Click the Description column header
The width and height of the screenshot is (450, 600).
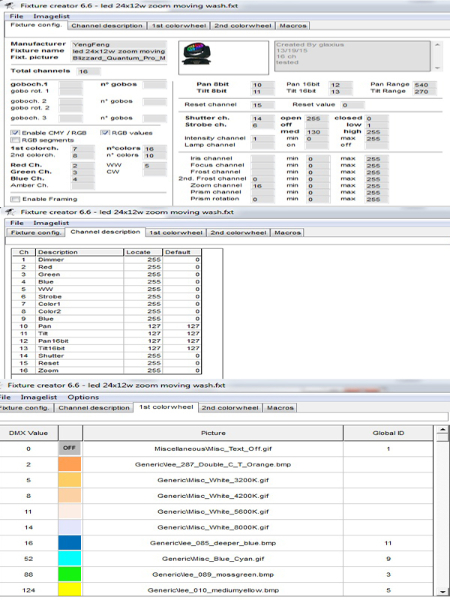(x=80, y=252)
